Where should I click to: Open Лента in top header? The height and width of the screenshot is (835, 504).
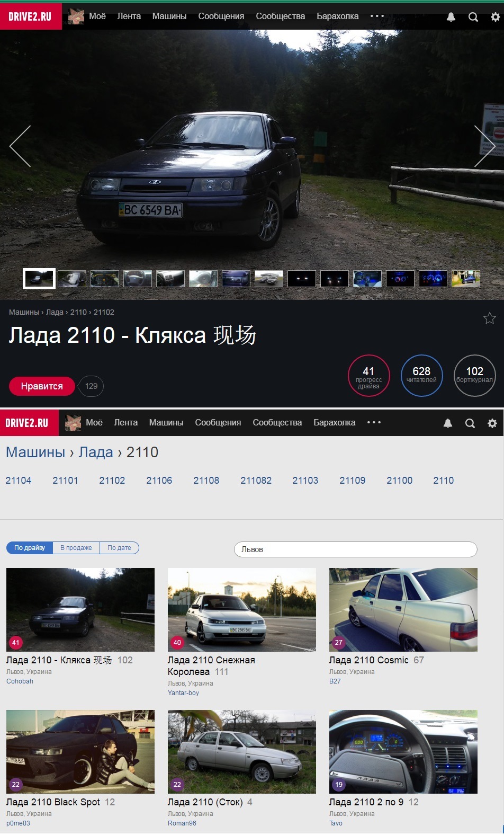129,16
